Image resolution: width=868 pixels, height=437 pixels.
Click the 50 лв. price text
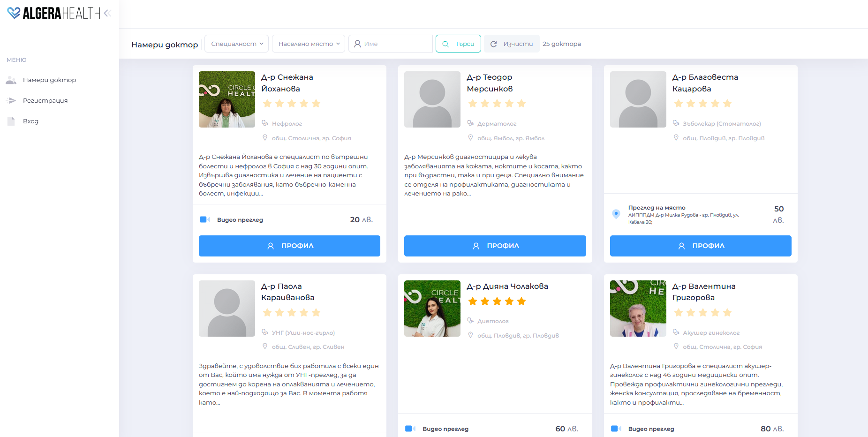[x=778, y=214]
